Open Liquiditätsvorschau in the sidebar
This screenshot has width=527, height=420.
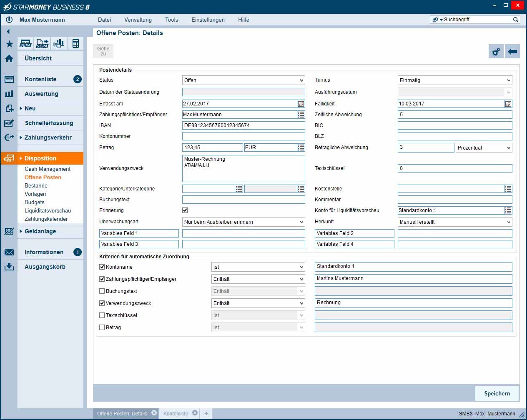pos(48,210)
